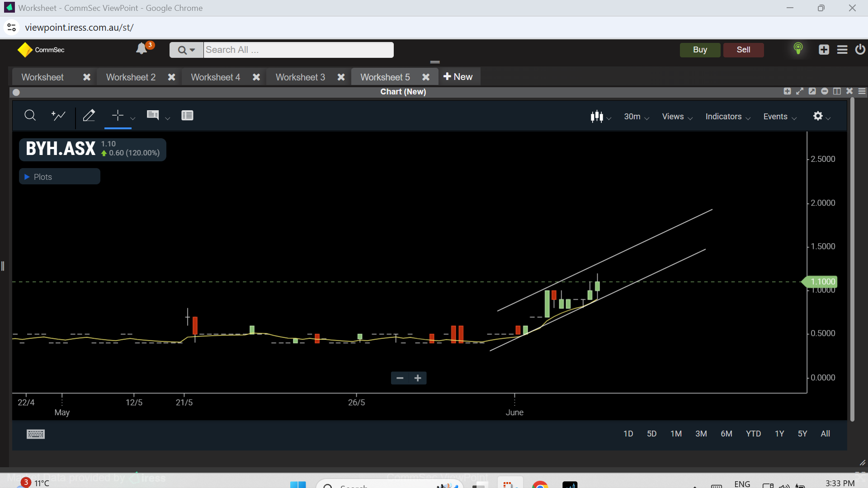Open the chart panel hamburger menu
This screenshot has width=868, height=488.
point(862,91)
